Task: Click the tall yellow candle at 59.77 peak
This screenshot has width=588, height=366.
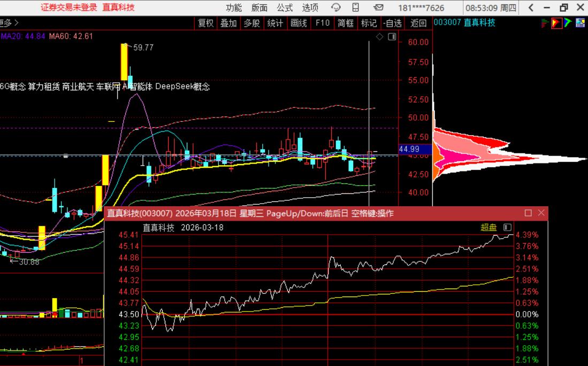Action: click(x=124, y=62)
